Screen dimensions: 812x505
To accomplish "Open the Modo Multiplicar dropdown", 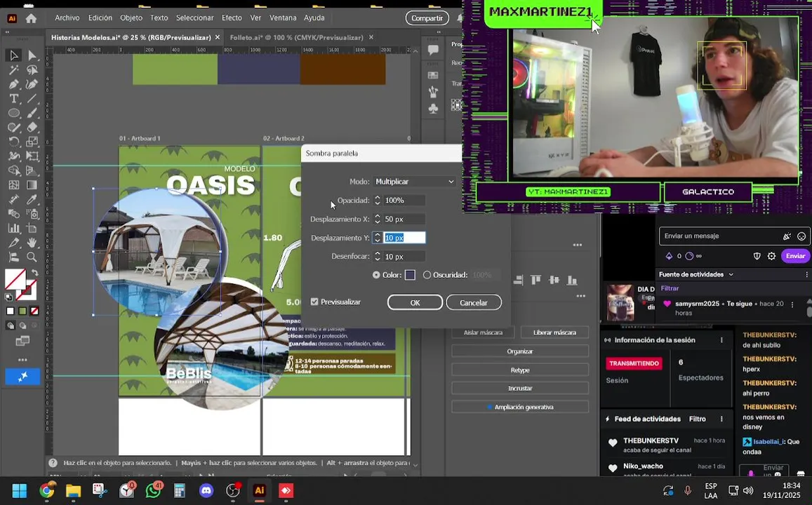I will (414, 182).
